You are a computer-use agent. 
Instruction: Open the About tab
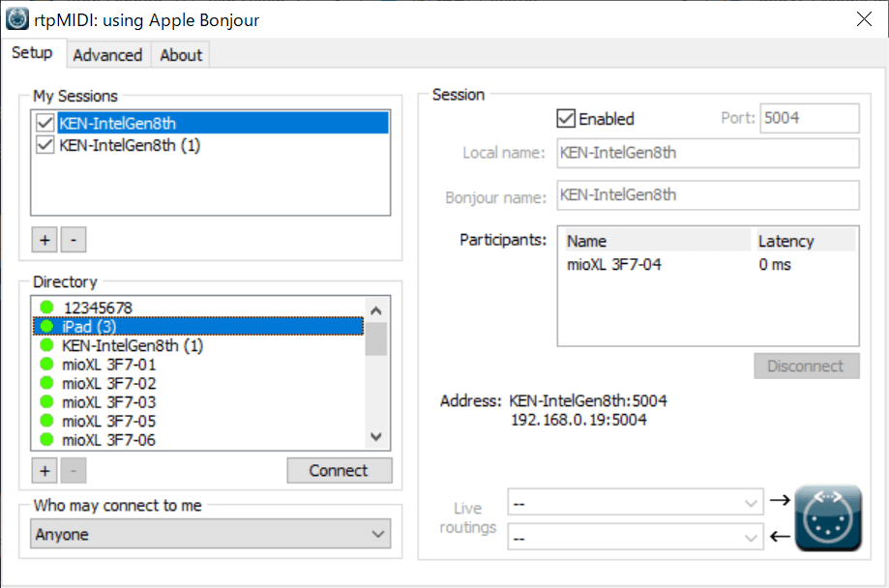click(181, 55)
